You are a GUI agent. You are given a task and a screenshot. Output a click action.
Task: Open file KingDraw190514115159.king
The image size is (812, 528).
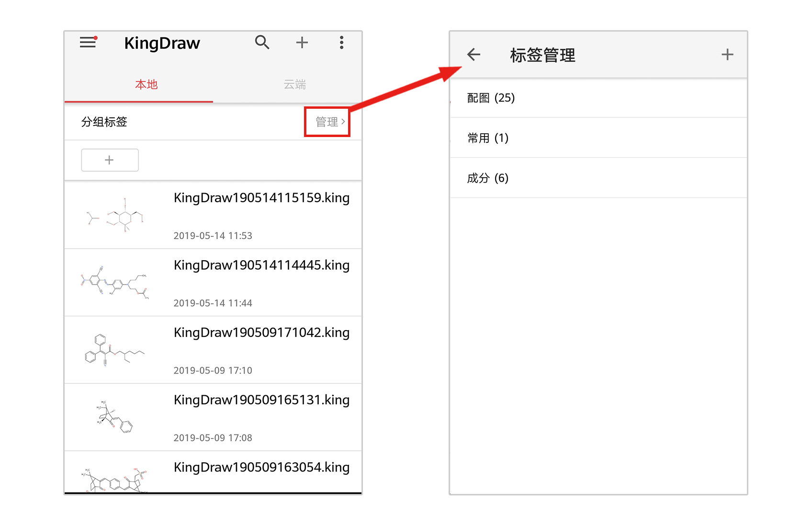pyautogui.click(x=213, y=215)
